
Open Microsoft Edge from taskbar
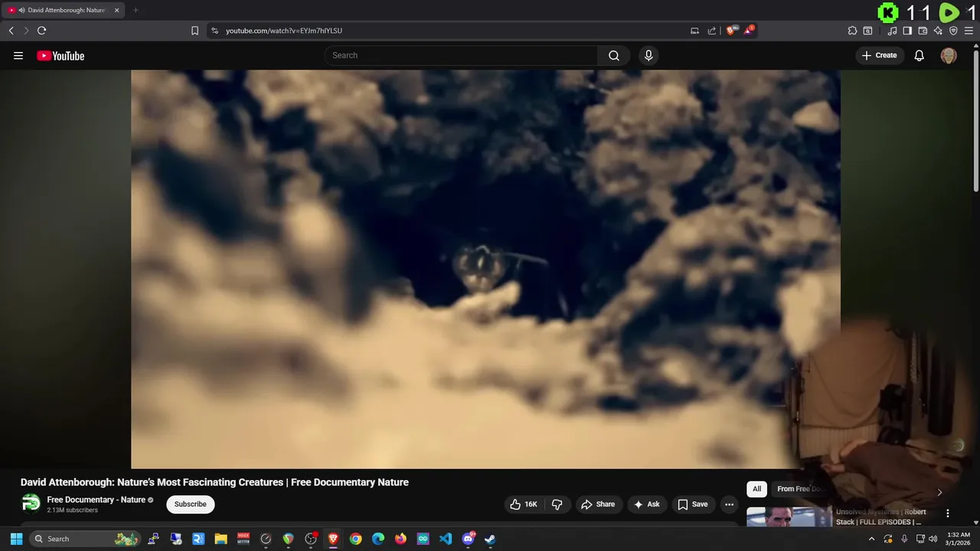(x=378, y=539)
